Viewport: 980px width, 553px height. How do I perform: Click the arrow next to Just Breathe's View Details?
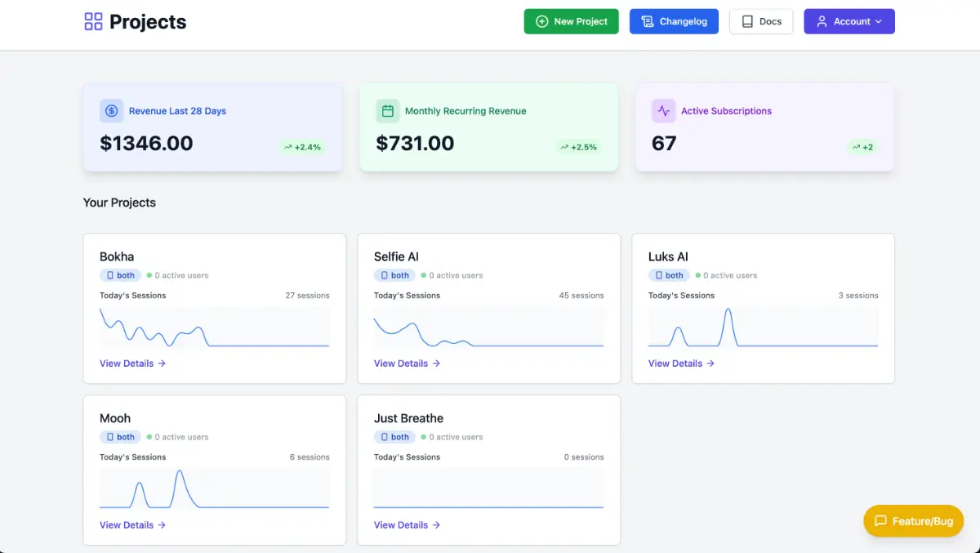[436, 525]
